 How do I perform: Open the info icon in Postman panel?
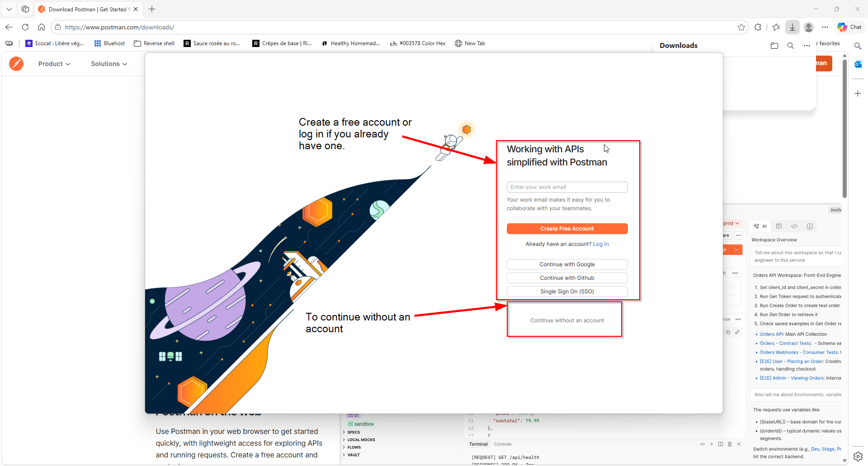coord(810,226)
